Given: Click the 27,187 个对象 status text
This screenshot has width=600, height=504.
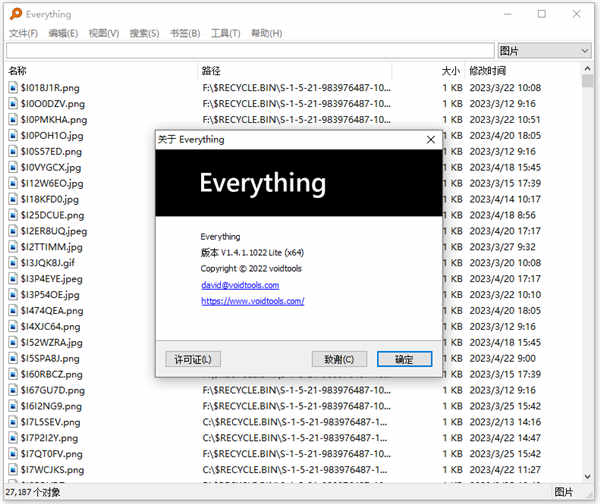Looking at the screenshot, I should [x=33, y=492].
